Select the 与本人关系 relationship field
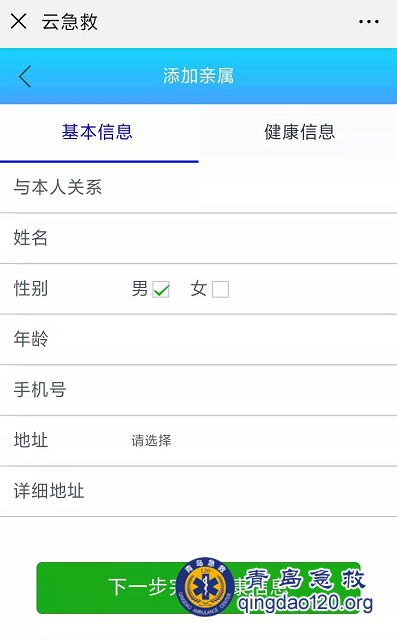Screen dimensions: 397x640 198,187
